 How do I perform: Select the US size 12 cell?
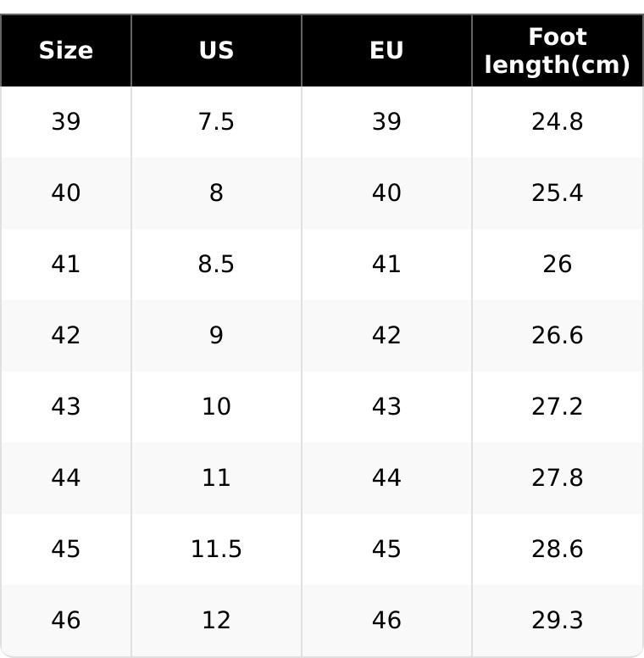(x=216, y=621)
